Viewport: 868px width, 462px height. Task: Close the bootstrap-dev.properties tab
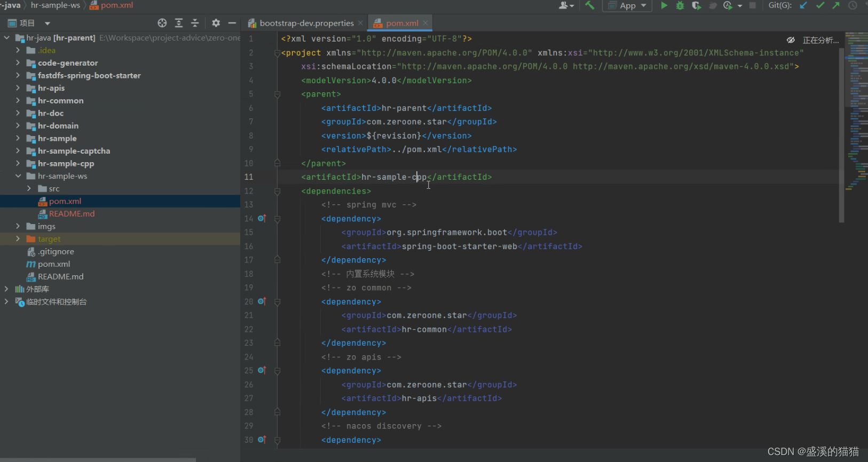tap(361, 23)
